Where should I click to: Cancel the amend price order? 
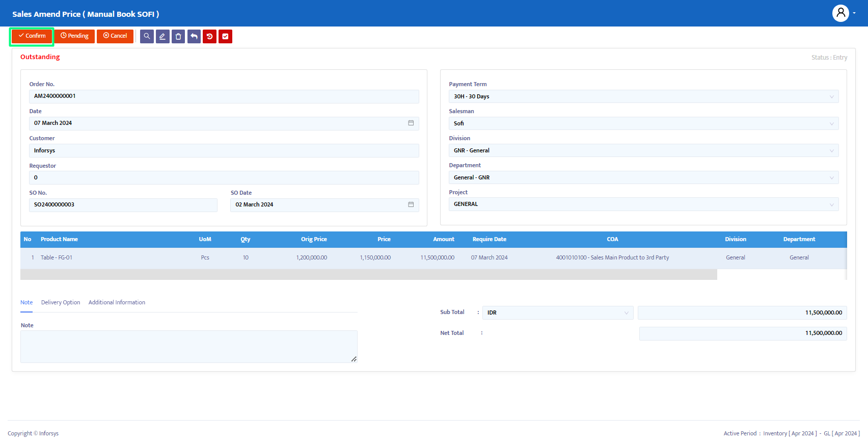coord(115,36)
